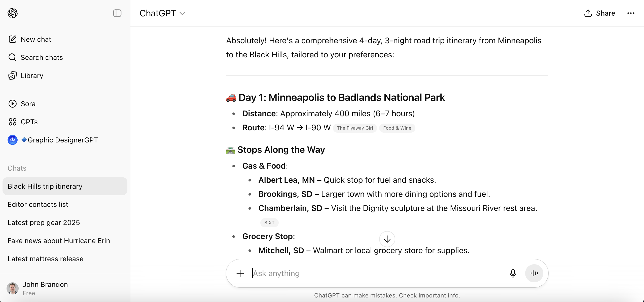The height and width of the screenshot is (302, 644).
Task: Open The Flyaway Girl source link
Action: click(355, 128)
